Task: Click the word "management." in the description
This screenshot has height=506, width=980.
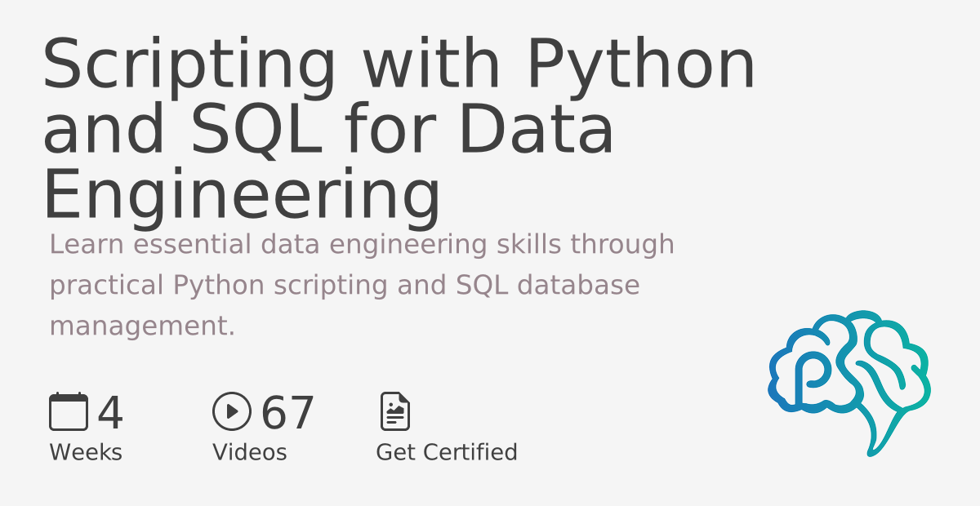Action: [x=142, y=326]
